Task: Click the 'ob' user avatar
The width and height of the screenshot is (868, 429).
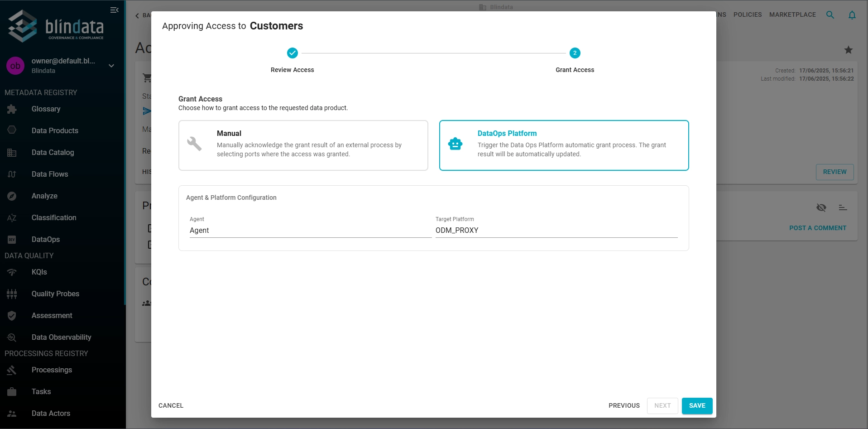Action: (15, 66)
